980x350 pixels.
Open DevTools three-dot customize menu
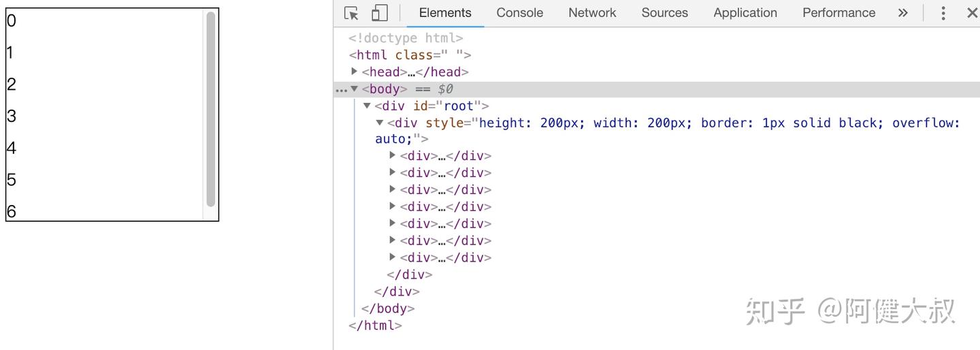click(x=943, y=13)
